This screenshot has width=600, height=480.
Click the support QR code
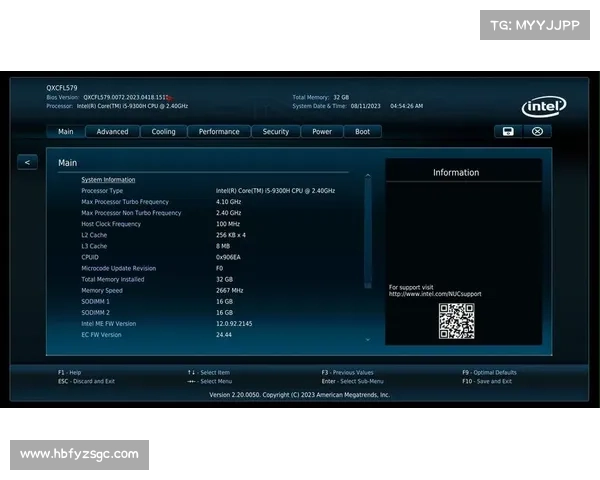coord(457,321)
